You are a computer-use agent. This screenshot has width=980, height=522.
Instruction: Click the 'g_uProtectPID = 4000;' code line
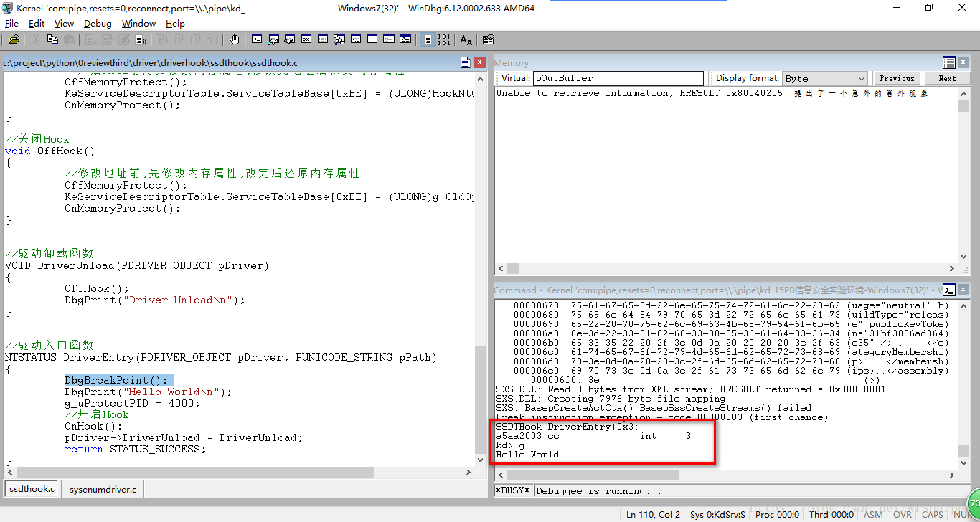pos(132,403)
